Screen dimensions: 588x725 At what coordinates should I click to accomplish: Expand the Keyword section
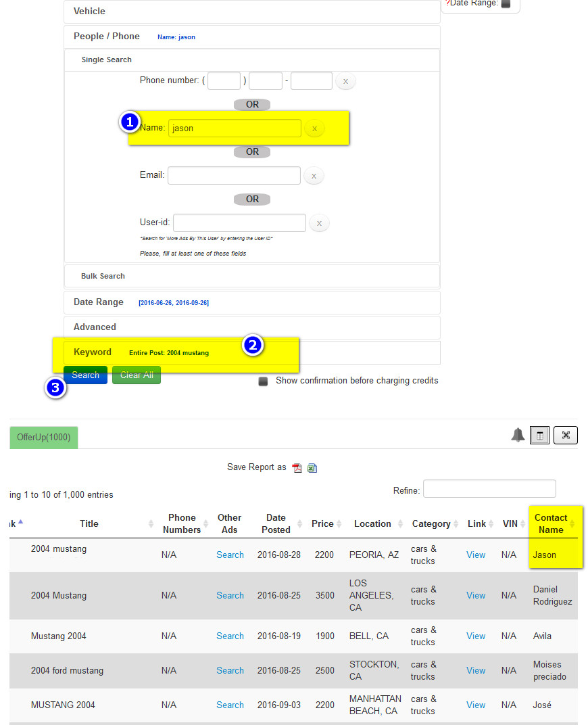[251, 352]
